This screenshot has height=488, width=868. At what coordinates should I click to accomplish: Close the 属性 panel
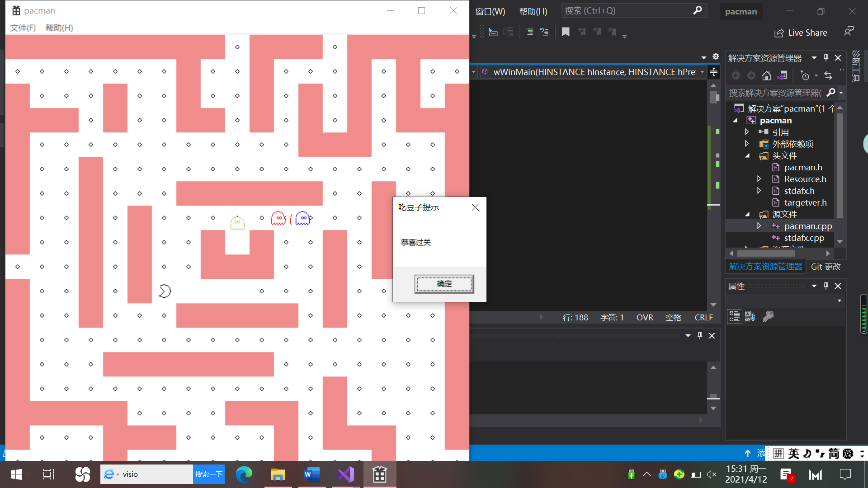click(x=838, y=286)
